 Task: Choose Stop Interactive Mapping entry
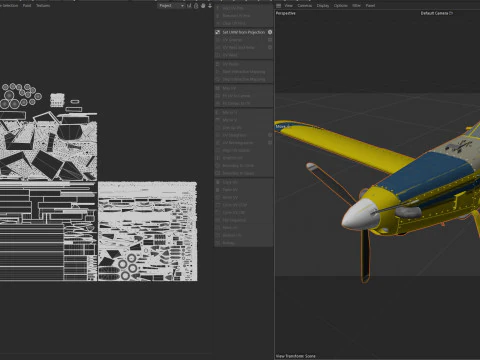tap(244, 79)
